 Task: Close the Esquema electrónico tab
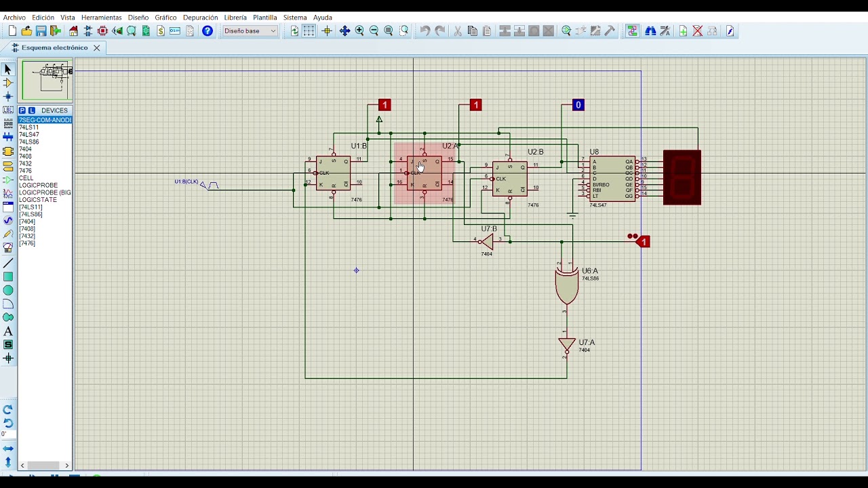[97, 48]
